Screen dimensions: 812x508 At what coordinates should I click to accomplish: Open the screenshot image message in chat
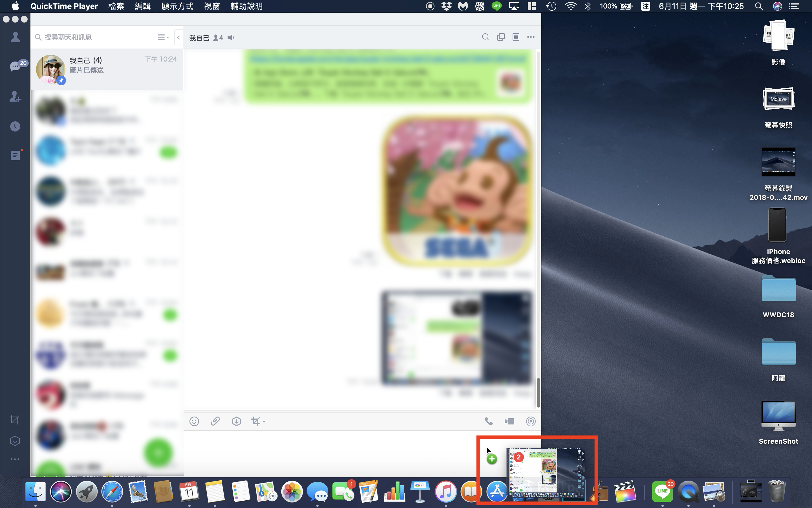click(457, 337)
